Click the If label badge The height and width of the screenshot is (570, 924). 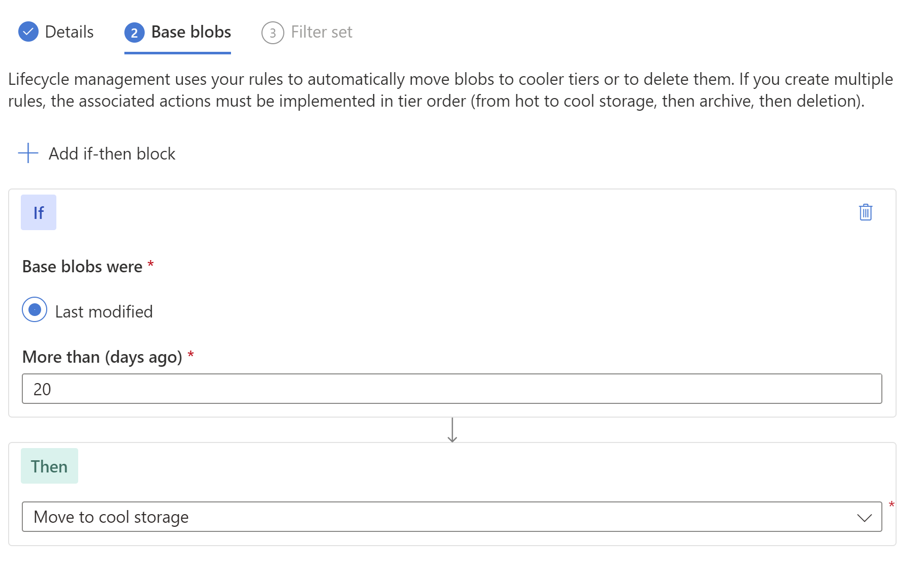39,212
